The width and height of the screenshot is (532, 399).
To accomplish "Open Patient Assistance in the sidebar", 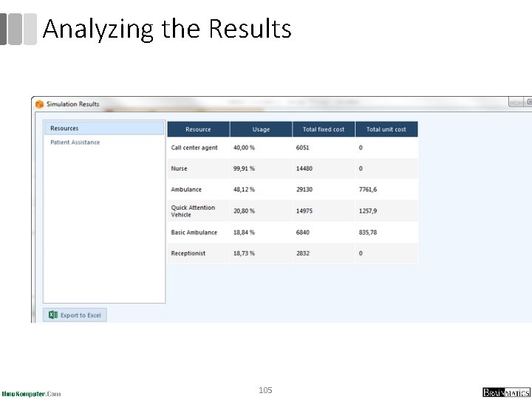I will click(75, 142).
